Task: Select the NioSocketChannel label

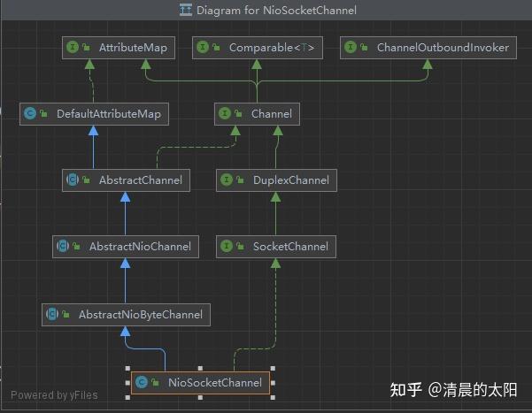Action: [215, 383]
